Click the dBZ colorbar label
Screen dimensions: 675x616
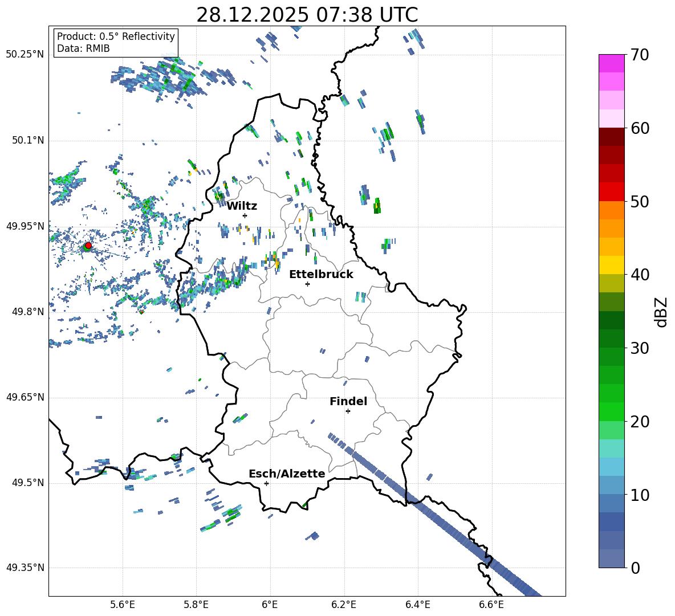coord(662,312)
